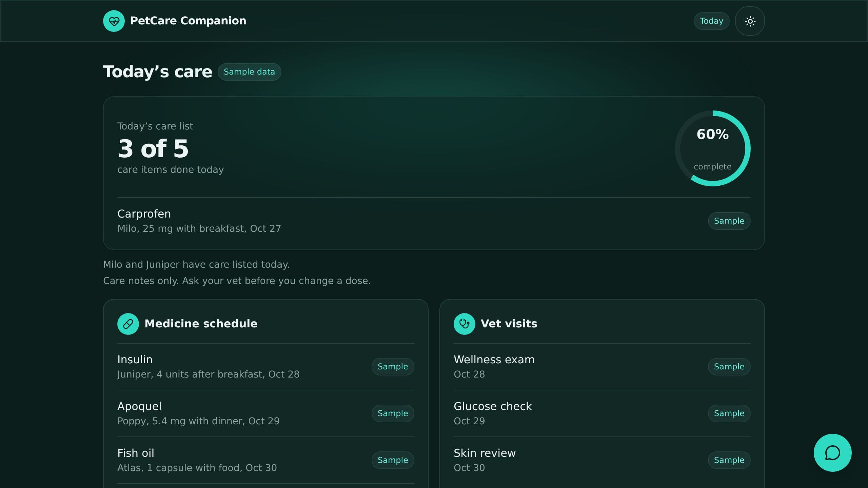The image size is (868, 488).
Task: Click the Sample badge for Wellness exam
Action: [x=729, y=367]
